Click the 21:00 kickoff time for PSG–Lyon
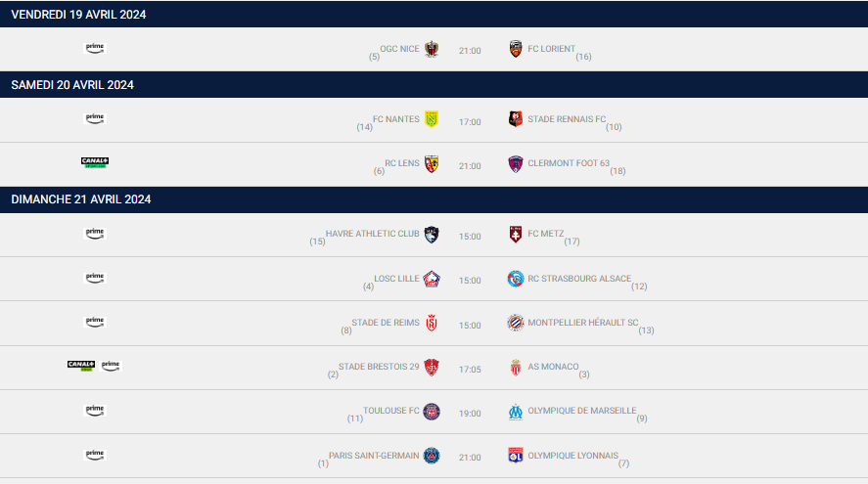868x484 pixels. click(x=470, y=458)
